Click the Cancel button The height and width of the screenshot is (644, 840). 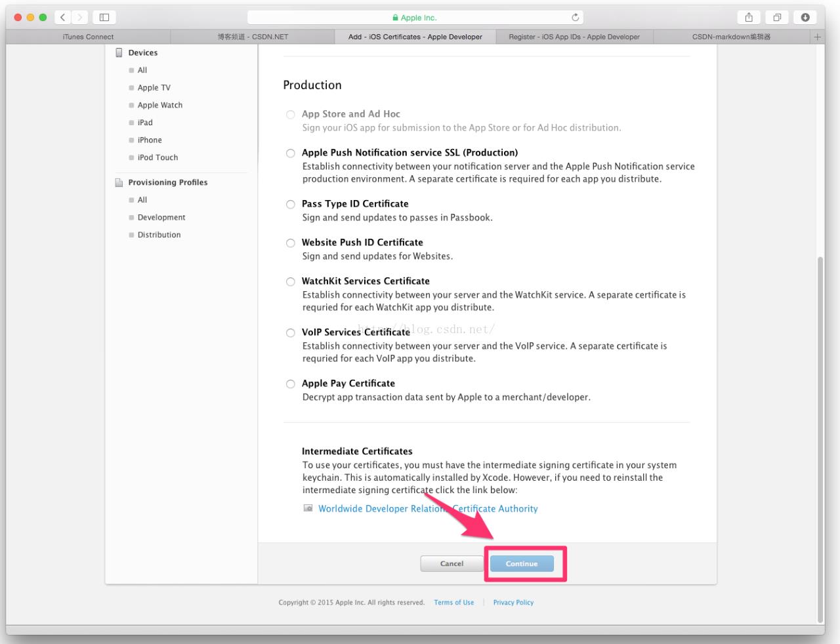point(451,563)
